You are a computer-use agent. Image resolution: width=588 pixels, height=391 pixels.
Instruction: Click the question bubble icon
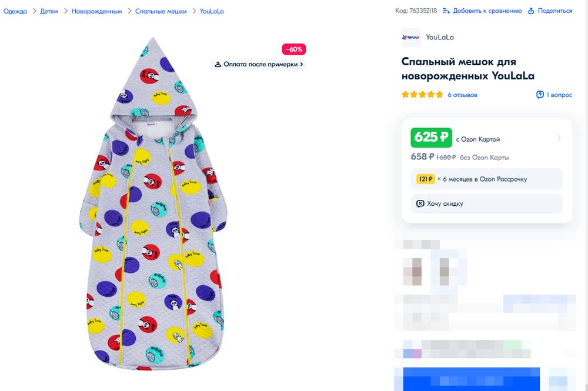click(540, 95)
